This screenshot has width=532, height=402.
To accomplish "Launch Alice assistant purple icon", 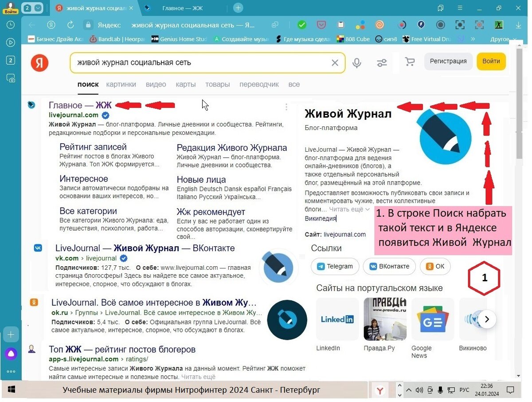I will click(11, 354).
